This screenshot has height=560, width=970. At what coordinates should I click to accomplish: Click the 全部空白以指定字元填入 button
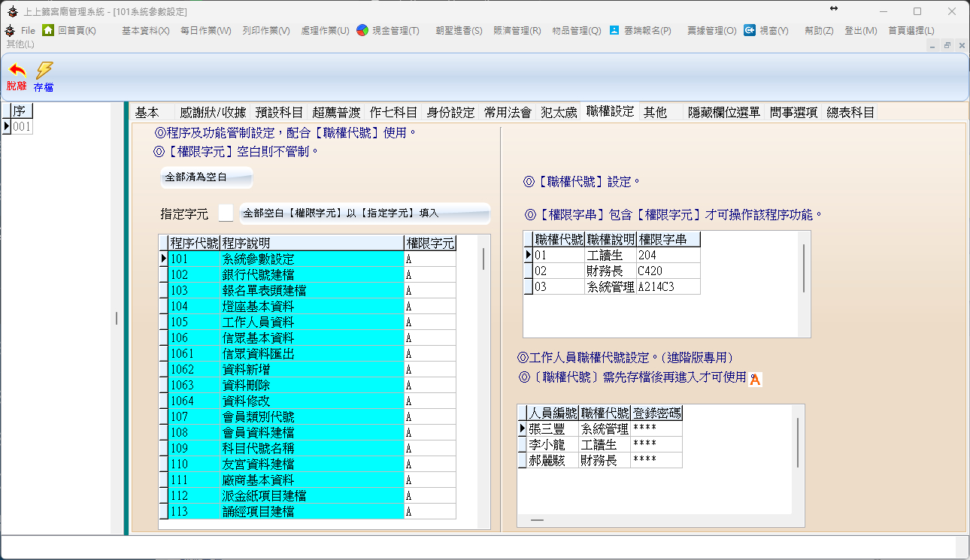click(x=365, y=213)
